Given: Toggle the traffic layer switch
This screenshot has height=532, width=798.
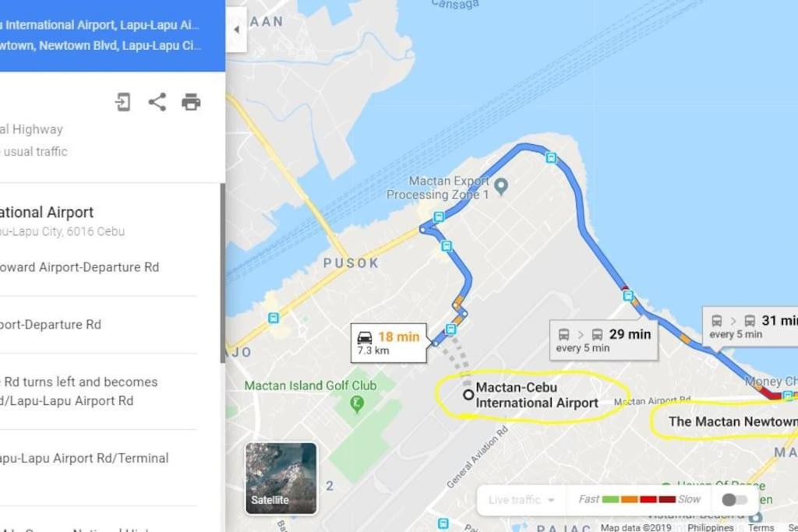Looking at the screenshot, I should tap(734, 499).
